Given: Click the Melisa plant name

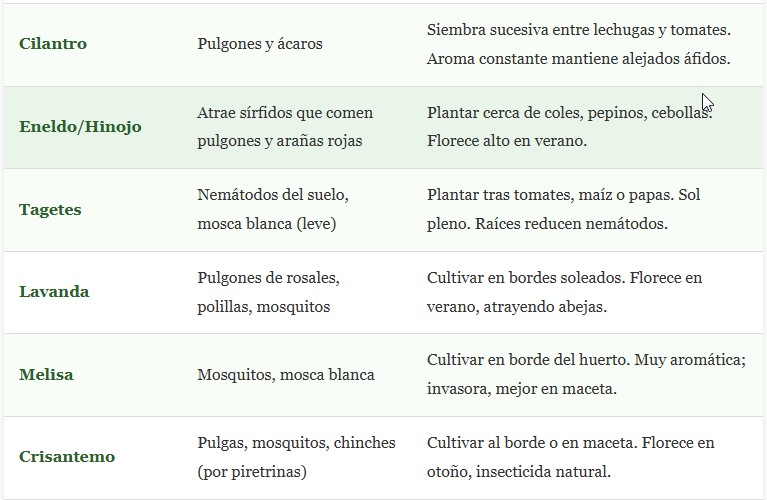Looking at the screenshot, I should point(46,375).
